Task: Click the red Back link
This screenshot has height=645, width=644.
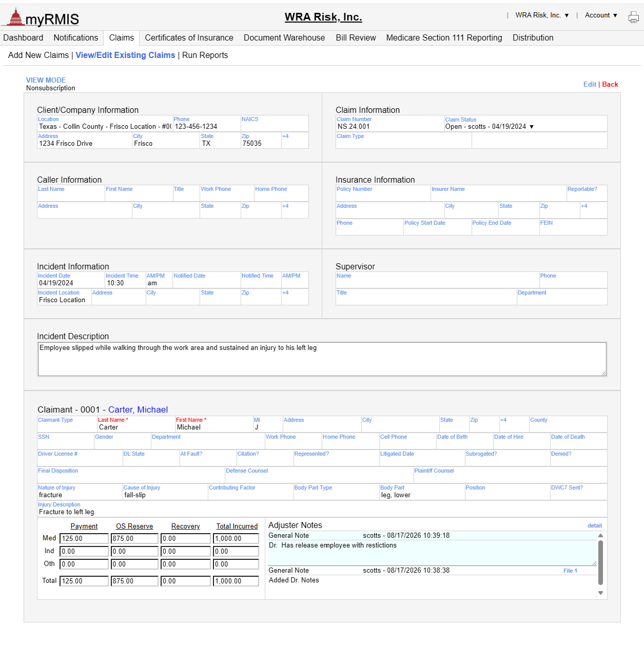Action: point(610,85)
